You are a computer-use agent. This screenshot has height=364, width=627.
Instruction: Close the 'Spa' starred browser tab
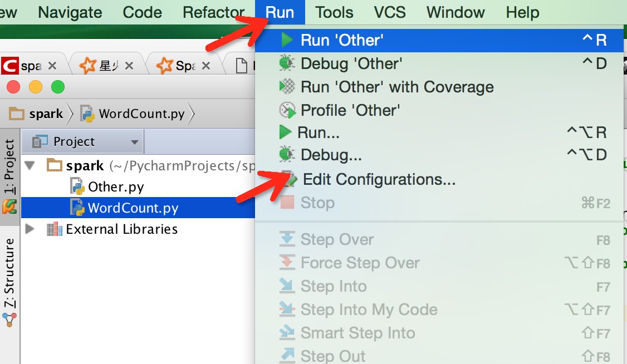pyautogui.click(x=206, y=66)
